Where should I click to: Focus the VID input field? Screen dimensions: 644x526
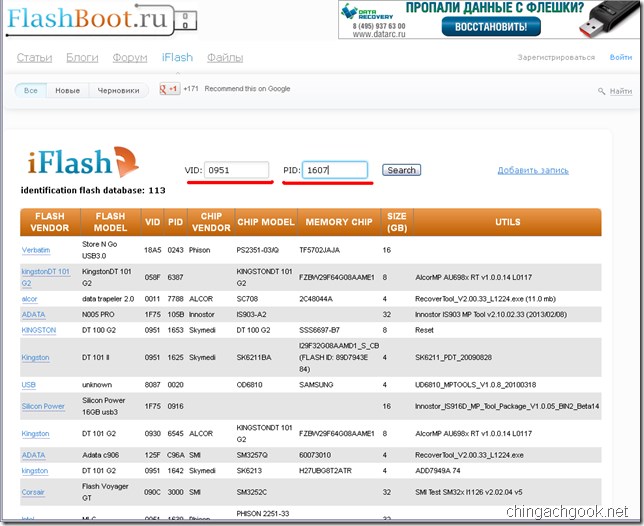[237, 170]
